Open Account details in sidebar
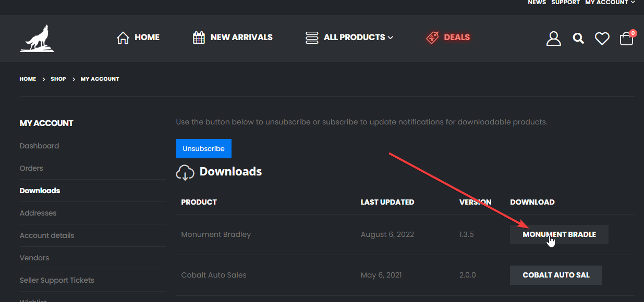The width and height of the screenshot is (644, 302). point(47,235)
